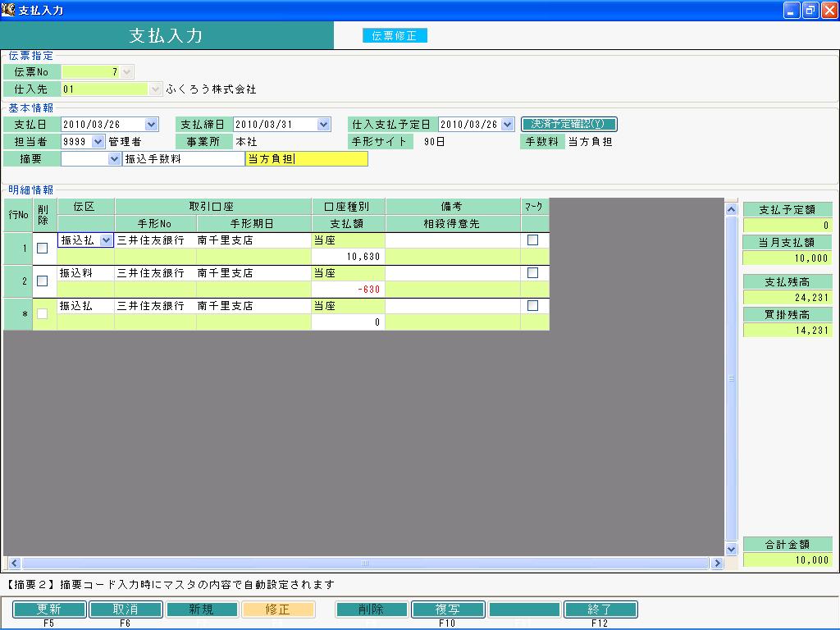The image size is (840, 630).
Task: Click the horizontal scrollbar thumb
Action: point(365,563)
